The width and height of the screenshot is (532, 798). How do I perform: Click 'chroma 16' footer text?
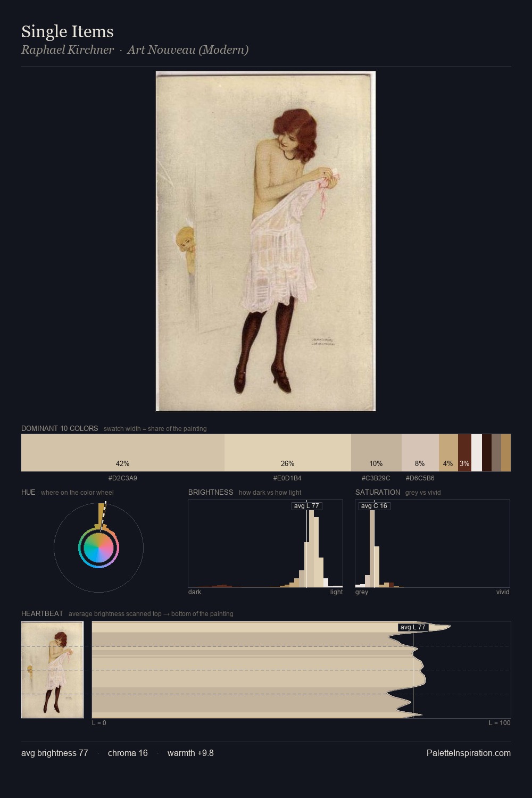[x=128, y=753]
